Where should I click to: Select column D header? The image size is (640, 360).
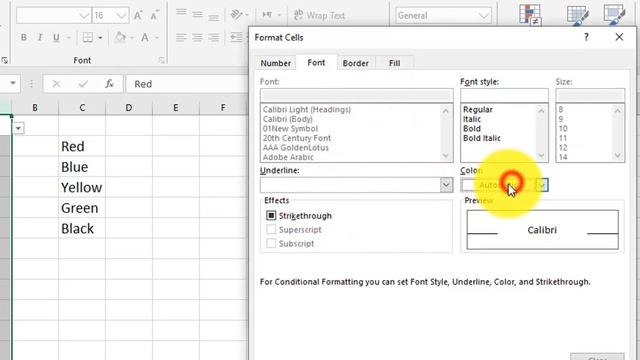(129, 108)
